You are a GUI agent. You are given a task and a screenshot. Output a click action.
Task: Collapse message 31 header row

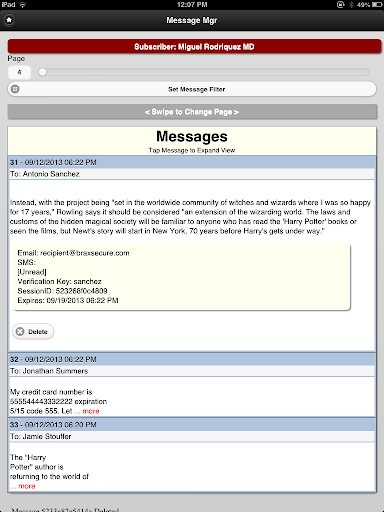click(x=192, y=162)
